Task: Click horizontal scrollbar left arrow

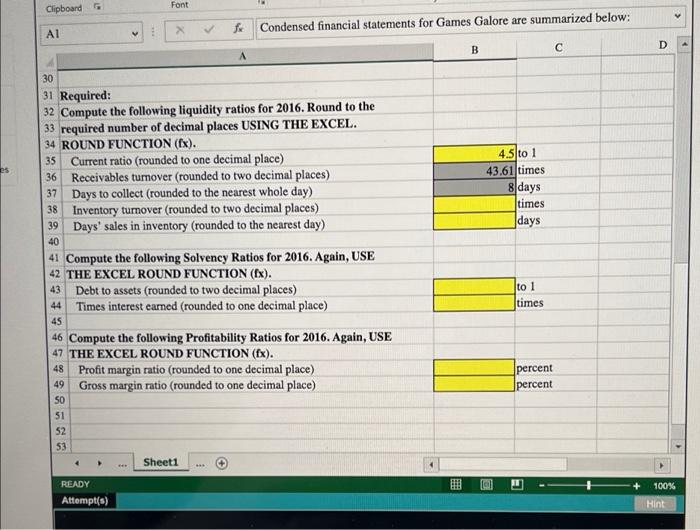Action: coord(431,464)
